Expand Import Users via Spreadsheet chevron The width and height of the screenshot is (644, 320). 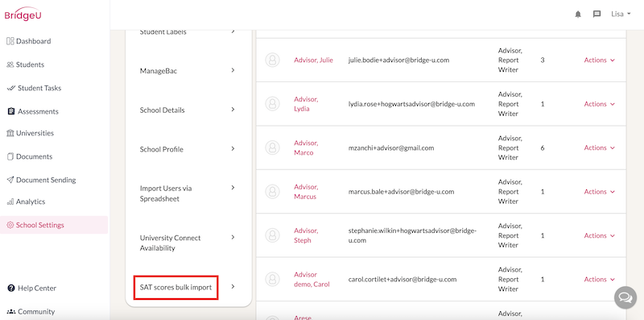click(x=233, y=188)
